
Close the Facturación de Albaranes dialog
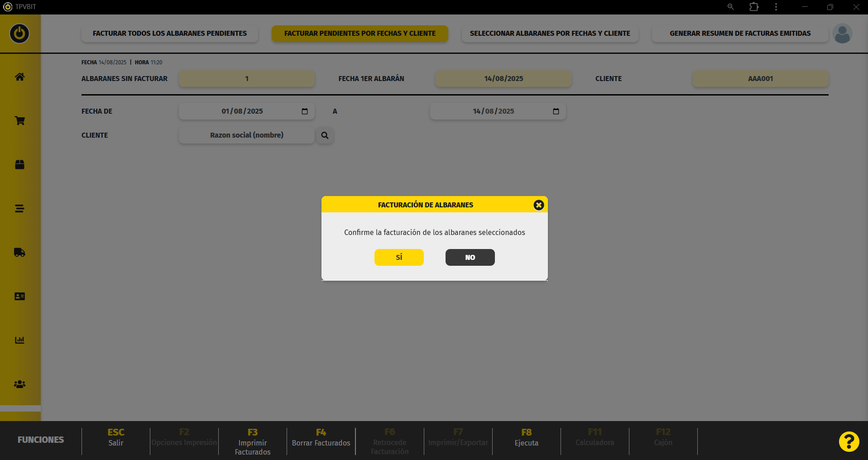click(538, 205)
